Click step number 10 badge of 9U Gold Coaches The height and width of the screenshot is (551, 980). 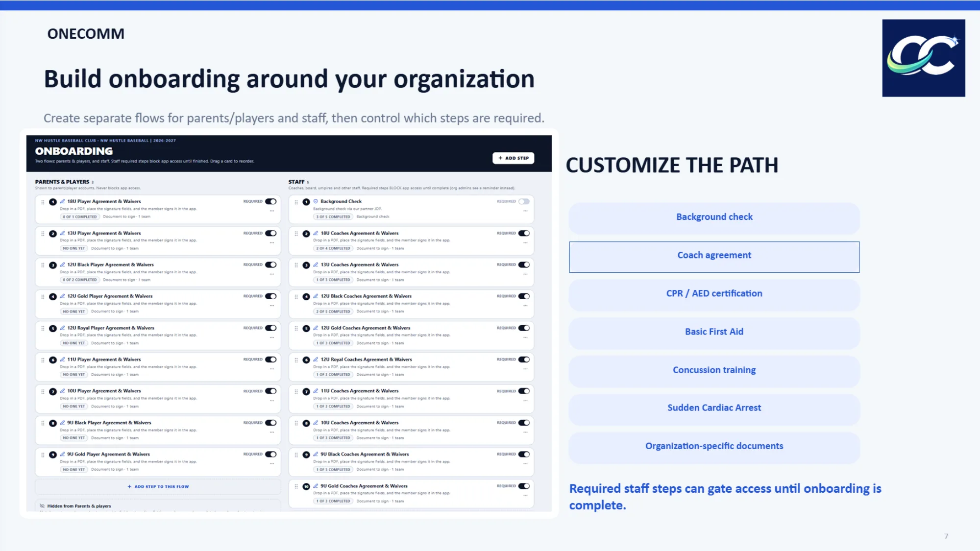306,486
